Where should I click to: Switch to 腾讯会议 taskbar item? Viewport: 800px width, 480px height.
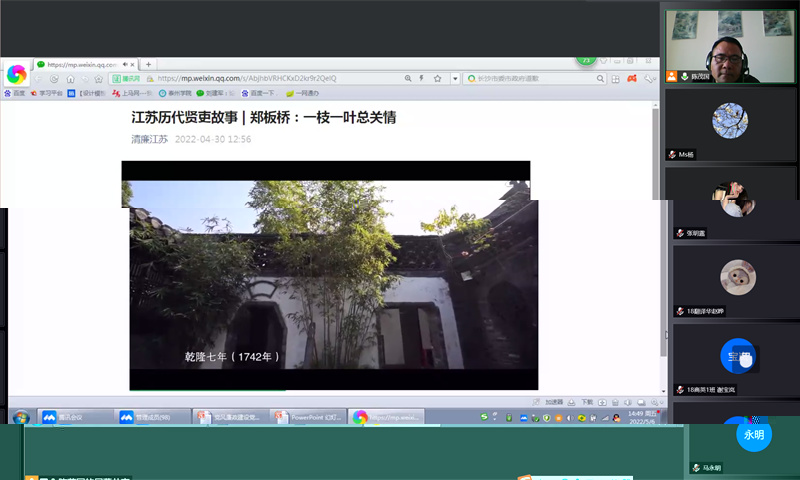pyautogui.click(x=75, y=417)
